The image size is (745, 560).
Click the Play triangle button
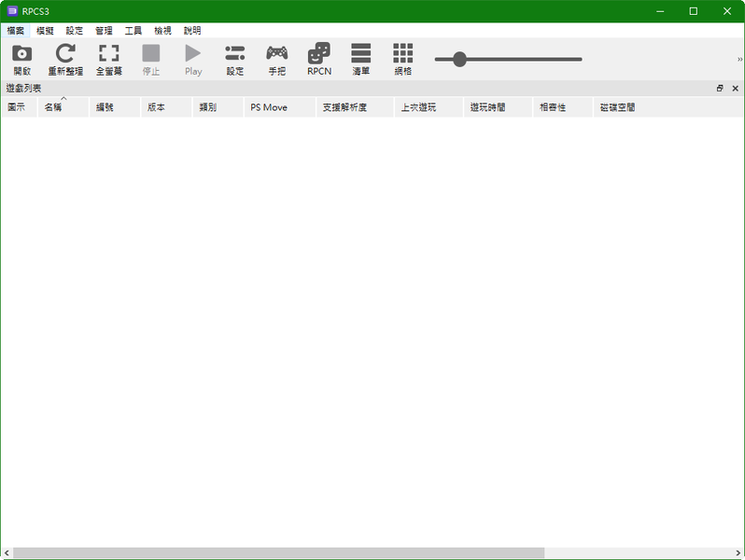click(x=193, y=53)
